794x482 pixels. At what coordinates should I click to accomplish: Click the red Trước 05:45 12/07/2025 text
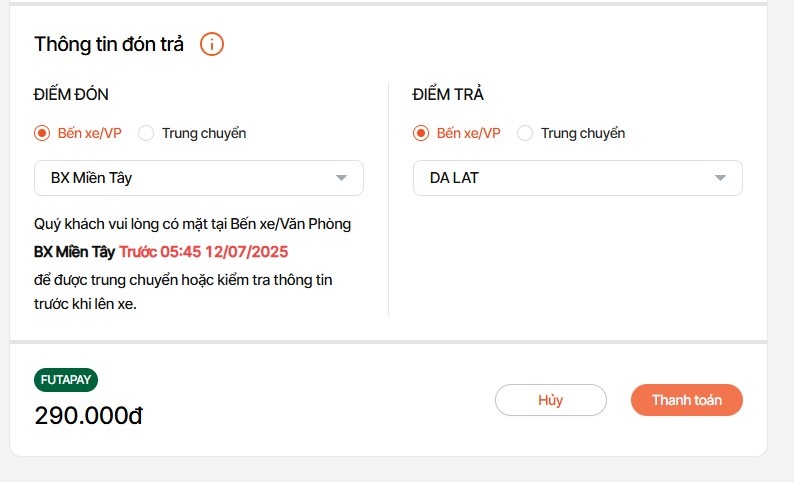click(204, 252)
